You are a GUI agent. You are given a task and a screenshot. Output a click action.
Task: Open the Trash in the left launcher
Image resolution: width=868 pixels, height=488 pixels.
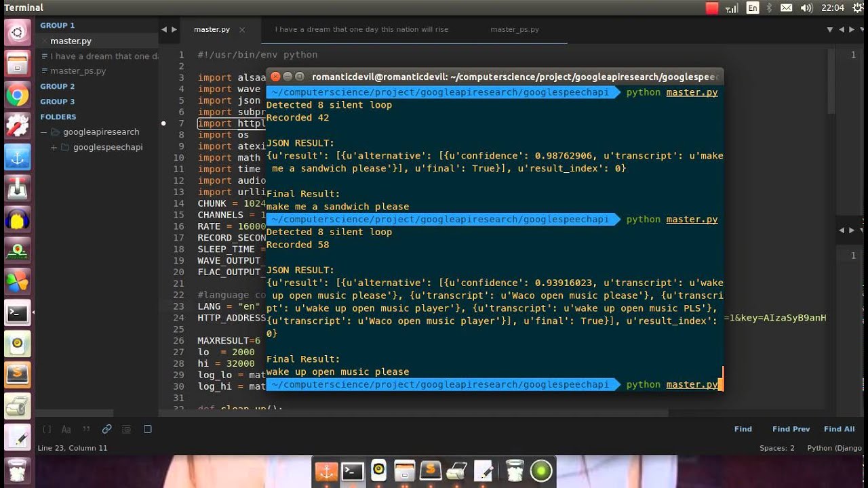18,470
